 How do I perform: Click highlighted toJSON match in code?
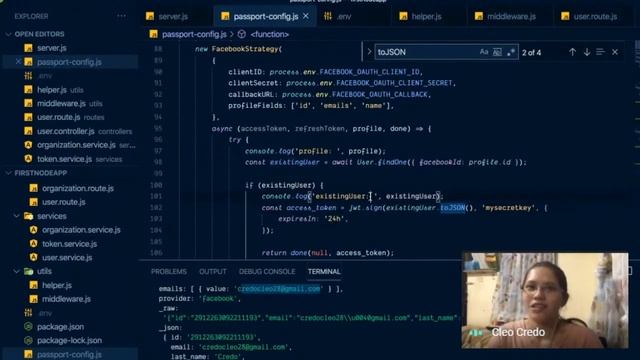pos(452,208)
